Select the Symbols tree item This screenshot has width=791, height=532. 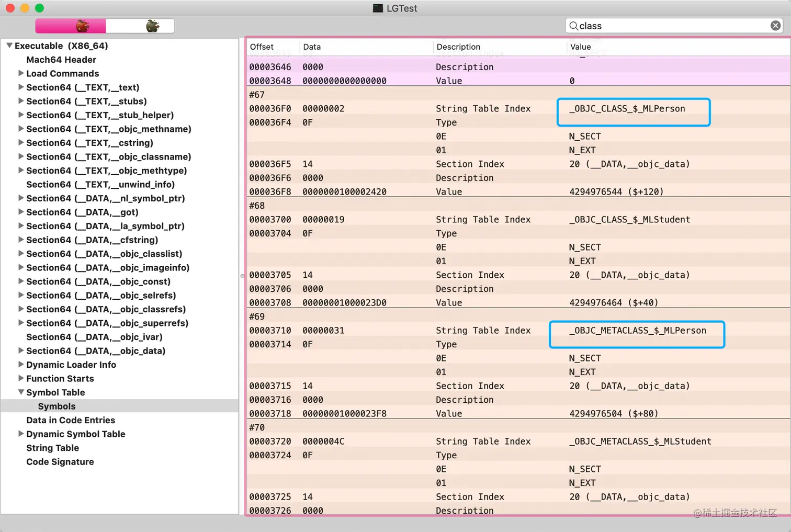[x=56, y=406]
